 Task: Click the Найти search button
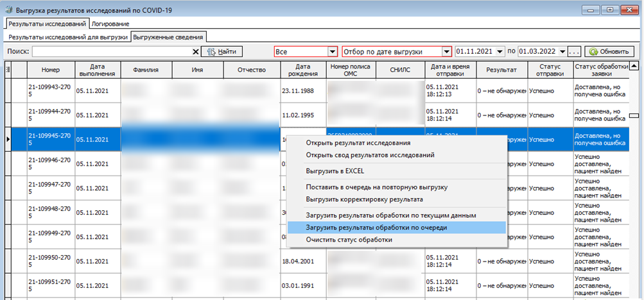point(222,52)
